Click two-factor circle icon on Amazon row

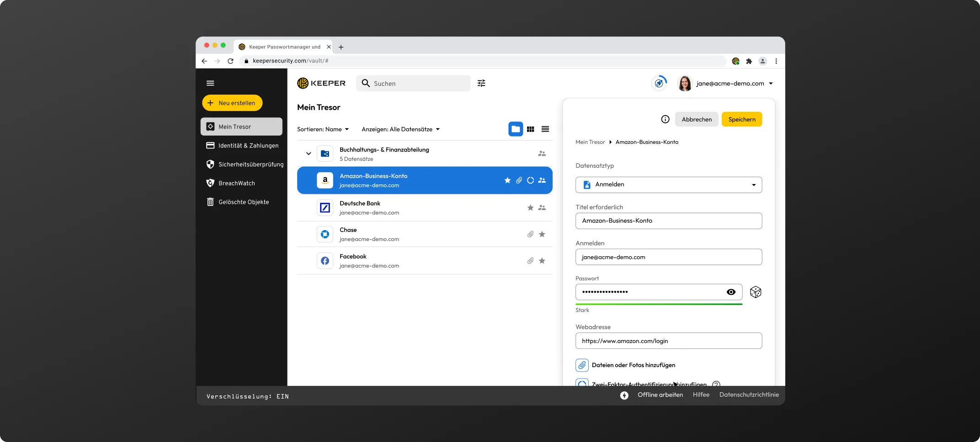click(x=530, y=180)
